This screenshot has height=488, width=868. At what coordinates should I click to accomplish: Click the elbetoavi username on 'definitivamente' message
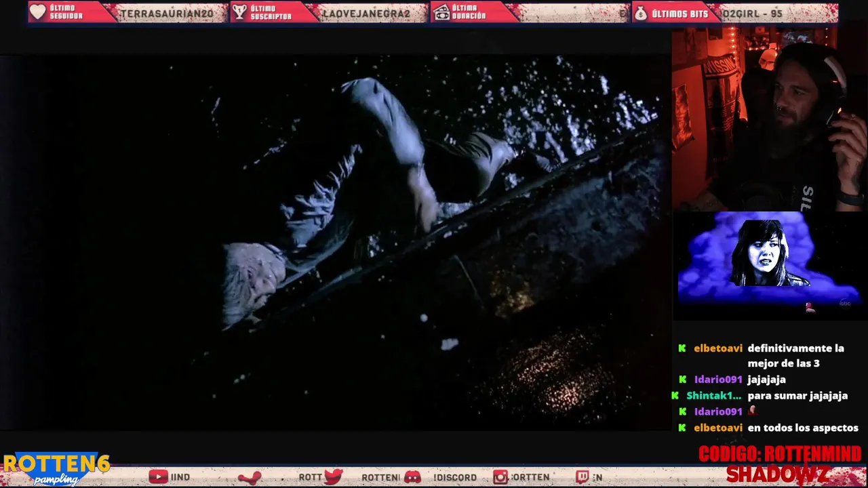[718, 348]
